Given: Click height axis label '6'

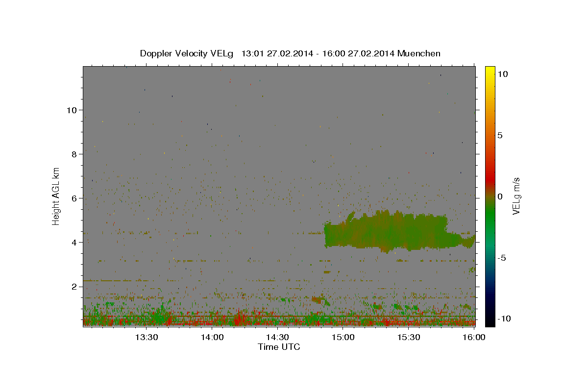Looking at the screenshot, I should (x=73, y=198).
